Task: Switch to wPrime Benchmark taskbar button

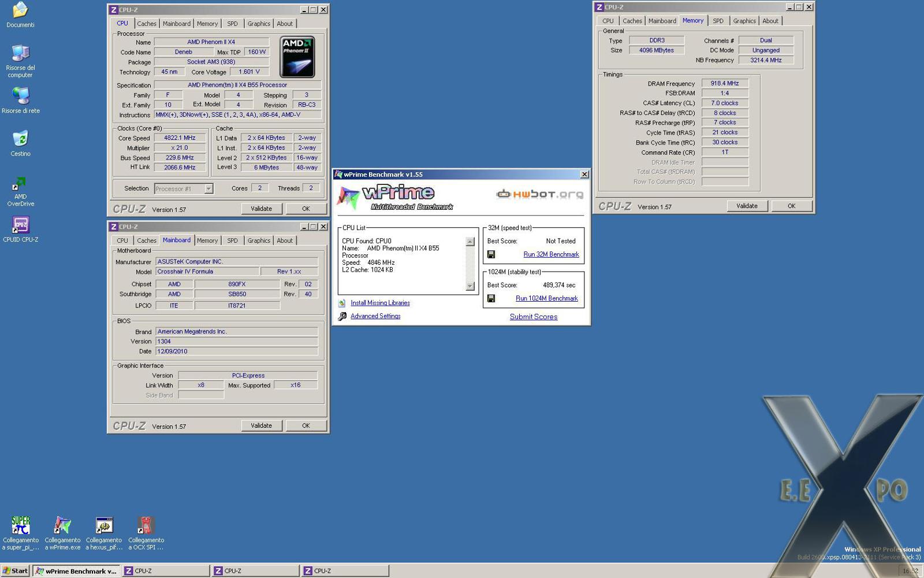Action: [76, 571]
